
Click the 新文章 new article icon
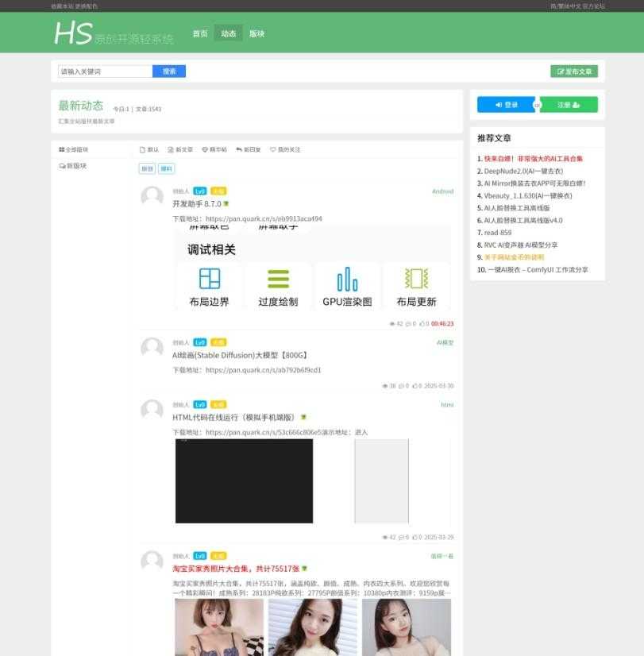170,149
